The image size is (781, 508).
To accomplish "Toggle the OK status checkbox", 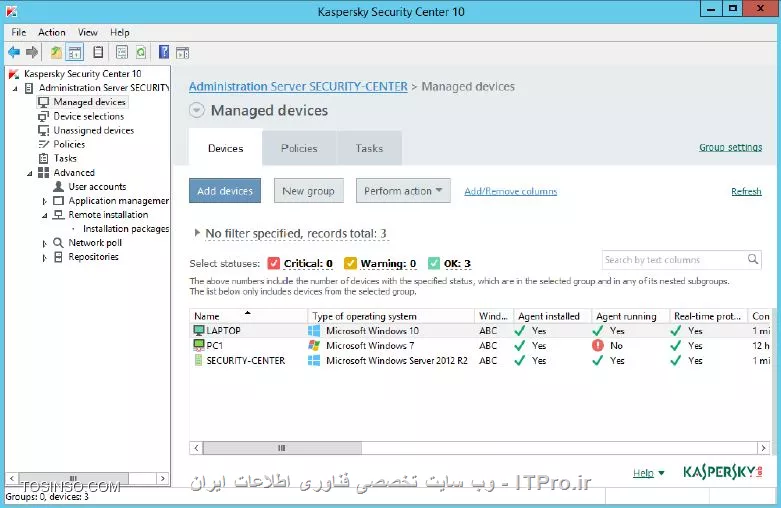I will [434, 263].
